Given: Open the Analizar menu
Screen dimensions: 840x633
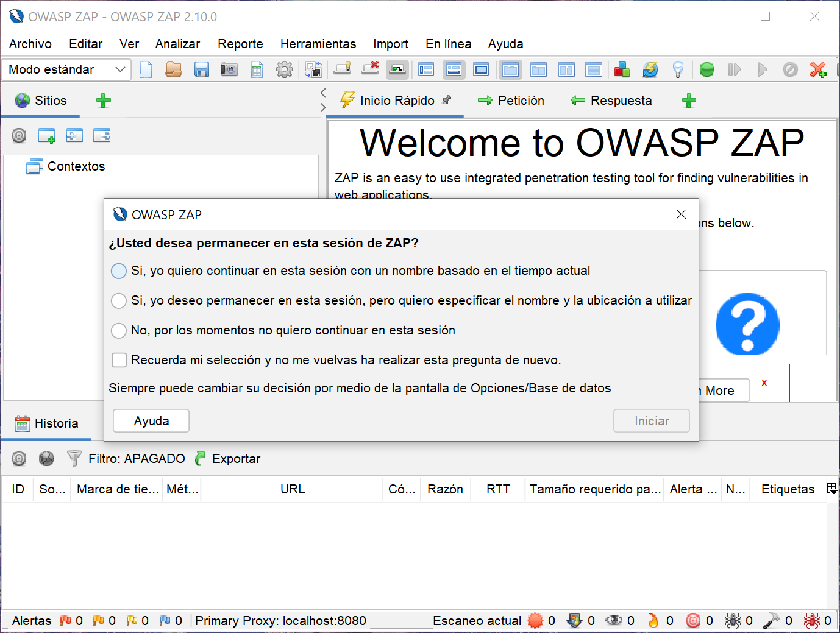Looking at the screenshot, I should click(177, 44).
